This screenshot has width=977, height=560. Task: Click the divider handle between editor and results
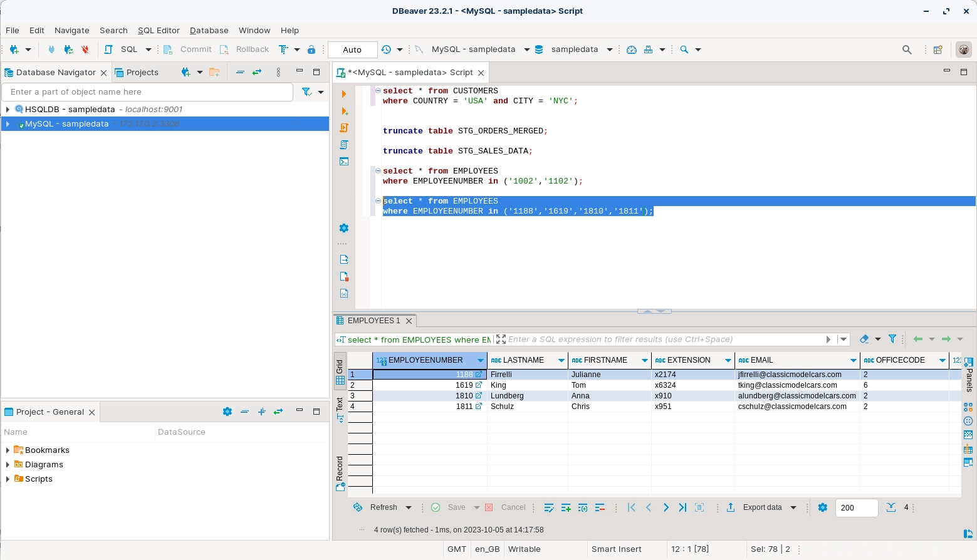(x=654, y=311)
